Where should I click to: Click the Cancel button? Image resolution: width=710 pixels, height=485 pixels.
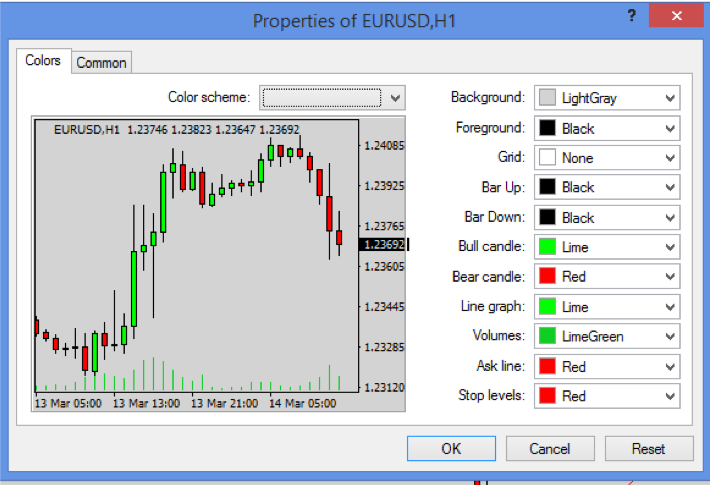click(x=550, y=448)
